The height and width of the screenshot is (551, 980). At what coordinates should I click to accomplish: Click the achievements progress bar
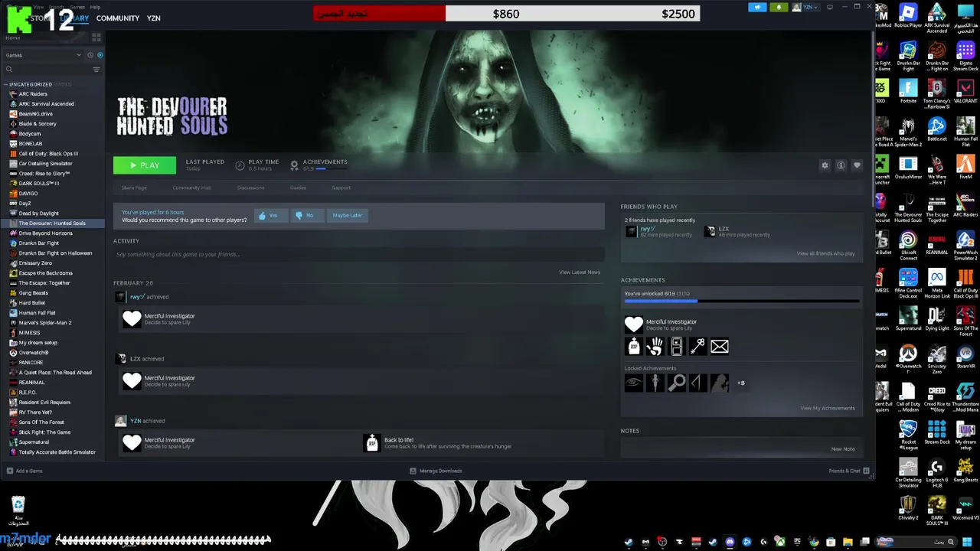[741, 302]
